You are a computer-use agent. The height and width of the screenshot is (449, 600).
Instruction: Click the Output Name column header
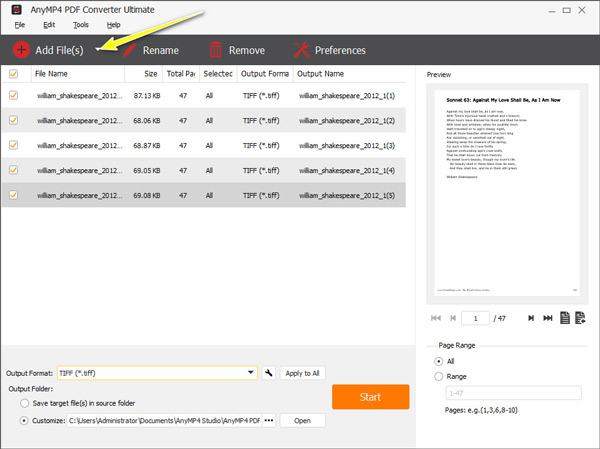point(349,73)
